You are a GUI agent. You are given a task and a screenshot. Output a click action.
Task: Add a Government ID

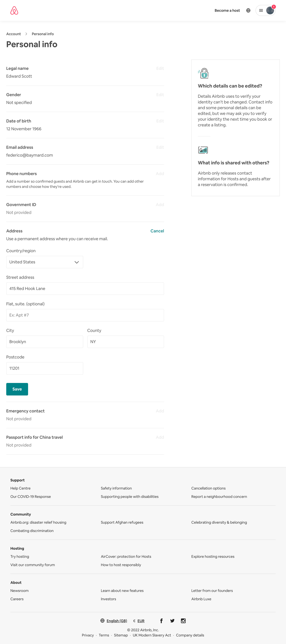tap(160, 205)
